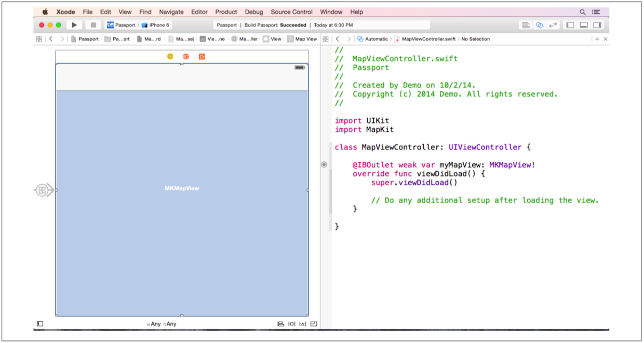Open the Version editor
644x343 pixels.
553,25
